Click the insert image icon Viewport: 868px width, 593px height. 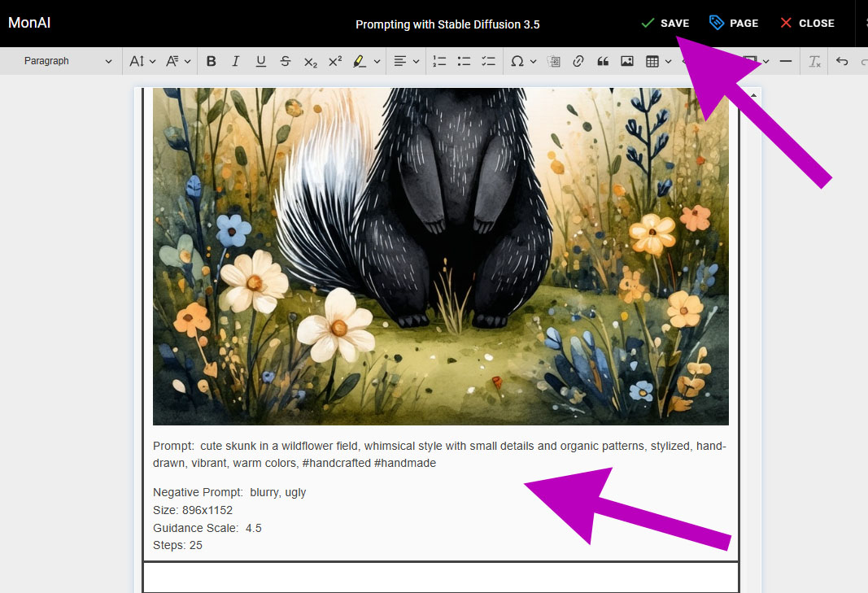(x=627, y=61)
